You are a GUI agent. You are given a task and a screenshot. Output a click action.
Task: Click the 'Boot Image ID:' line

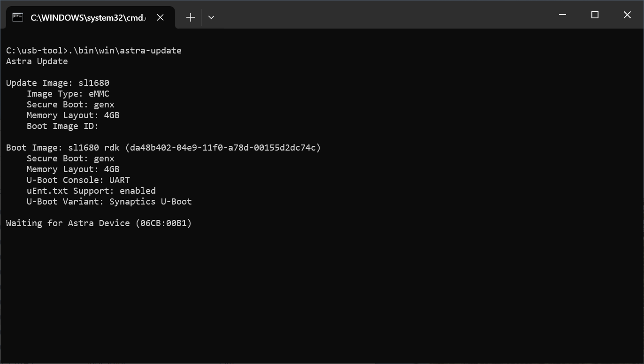pos(62,126)
